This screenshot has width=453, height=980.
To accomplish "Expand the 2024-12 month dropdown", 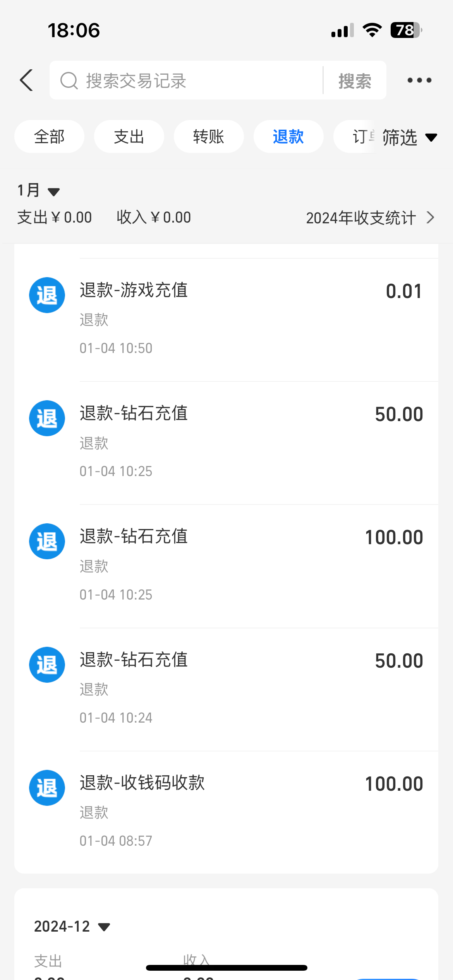I will (x=72, y=927).
